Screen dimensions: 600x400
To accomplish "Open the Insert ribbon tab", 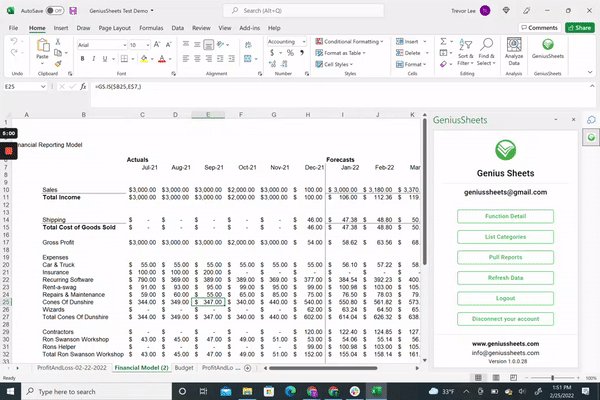I will (61, 28).
